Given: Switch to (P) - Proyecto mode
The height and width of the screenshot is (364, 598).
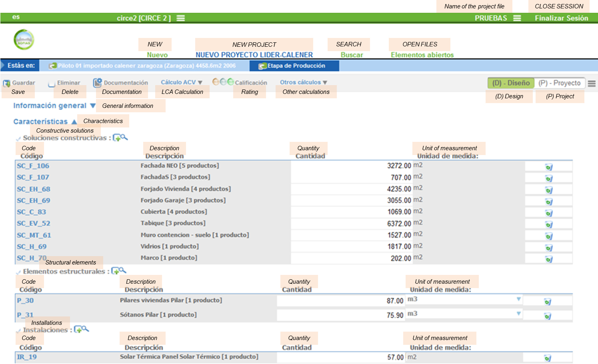Looking at the screenshot, I should click(560, 83).
